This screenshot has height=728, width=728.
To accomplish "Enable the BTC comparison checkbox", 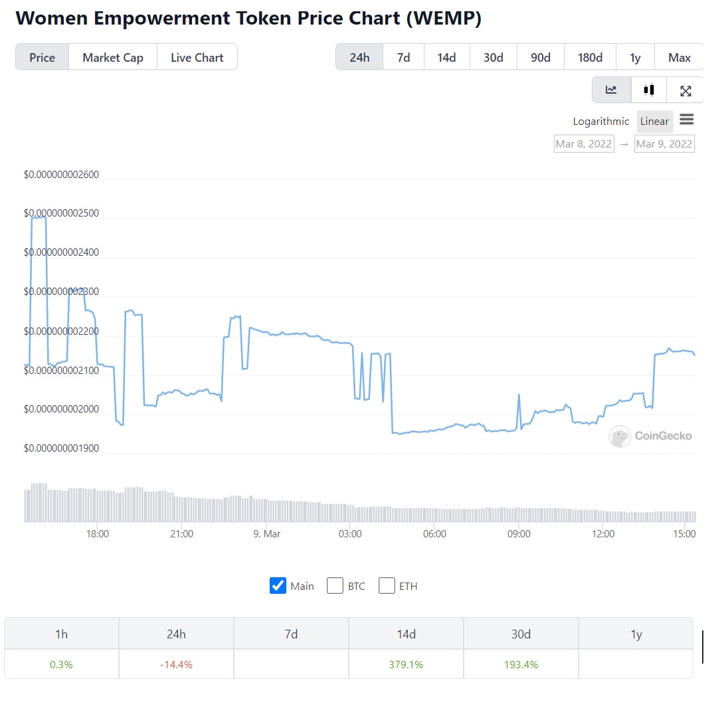I will pos(335,585).
